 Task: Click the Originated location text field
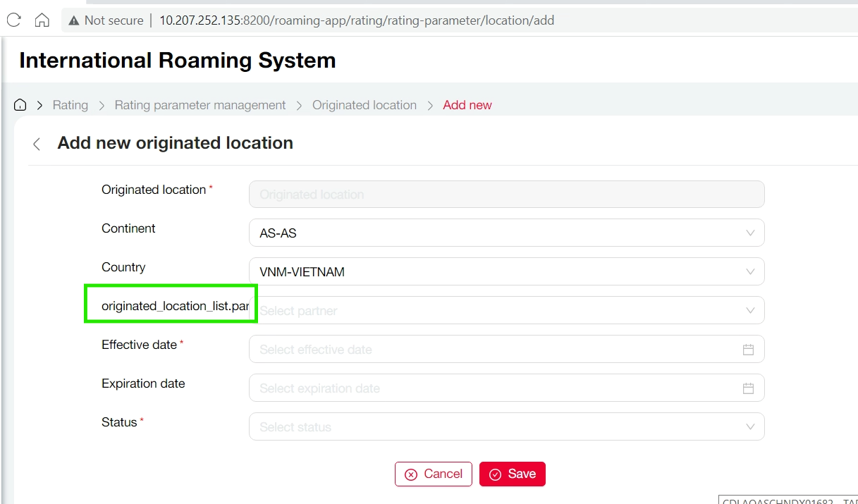coord(506,195)
